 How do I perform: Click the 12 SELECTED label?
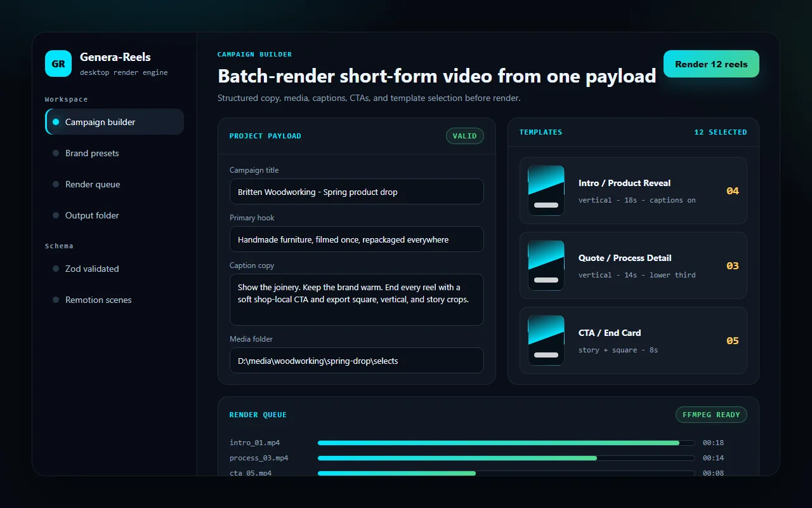721,132
